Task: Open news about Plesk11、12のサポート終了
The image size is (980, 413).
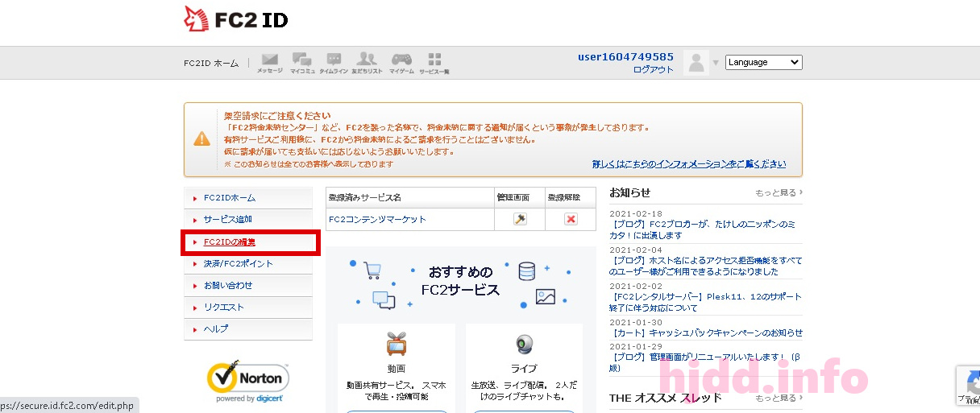Action: pos(705,302)
